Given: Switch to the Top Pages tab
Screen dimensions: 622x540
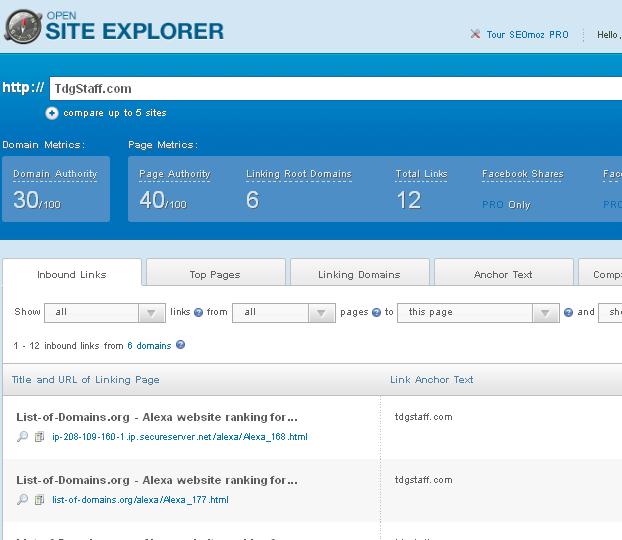Looking at the screenshot, I should point(215,272).
